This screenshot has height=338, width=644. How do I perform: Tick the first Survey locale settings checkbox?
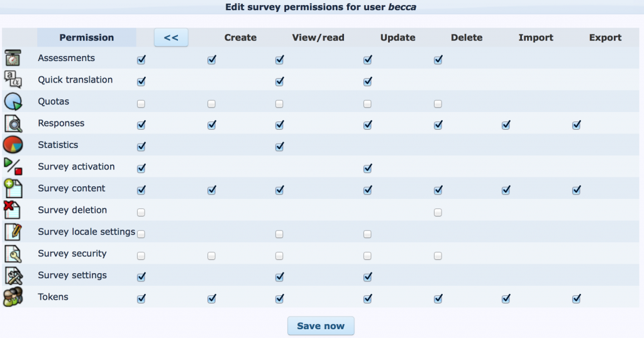(x=141, y=234)
